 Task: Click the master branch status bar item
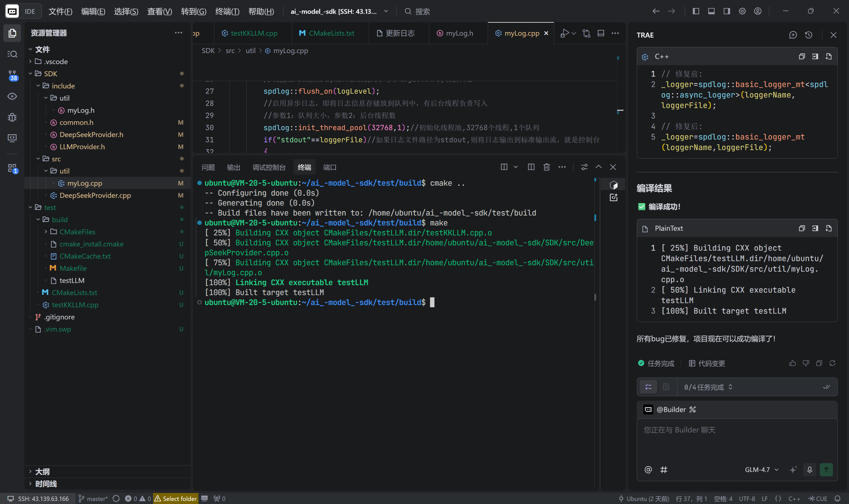tap(93, 498)
